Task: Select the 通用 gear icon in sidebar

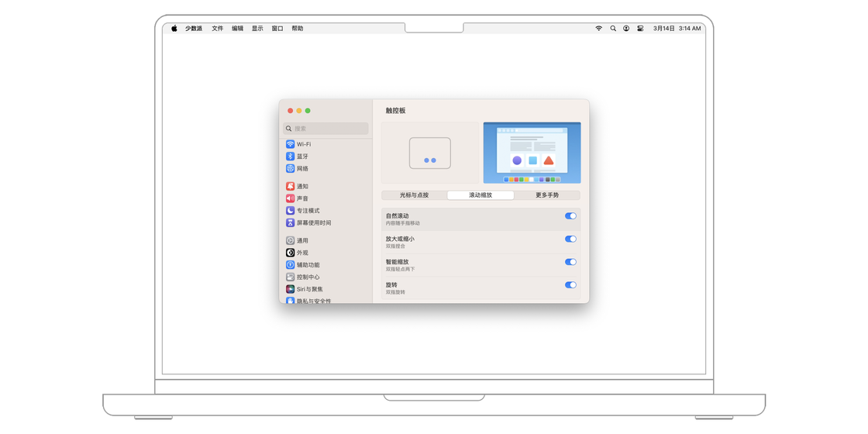Action: (290, 240)
